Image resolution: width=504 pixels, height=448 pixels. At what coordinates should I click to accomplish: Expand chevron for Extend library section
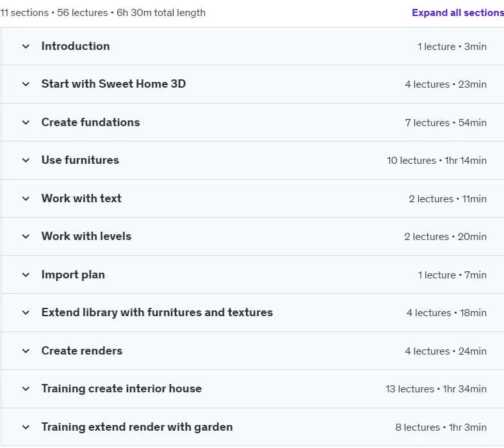(x=26, y=312)
